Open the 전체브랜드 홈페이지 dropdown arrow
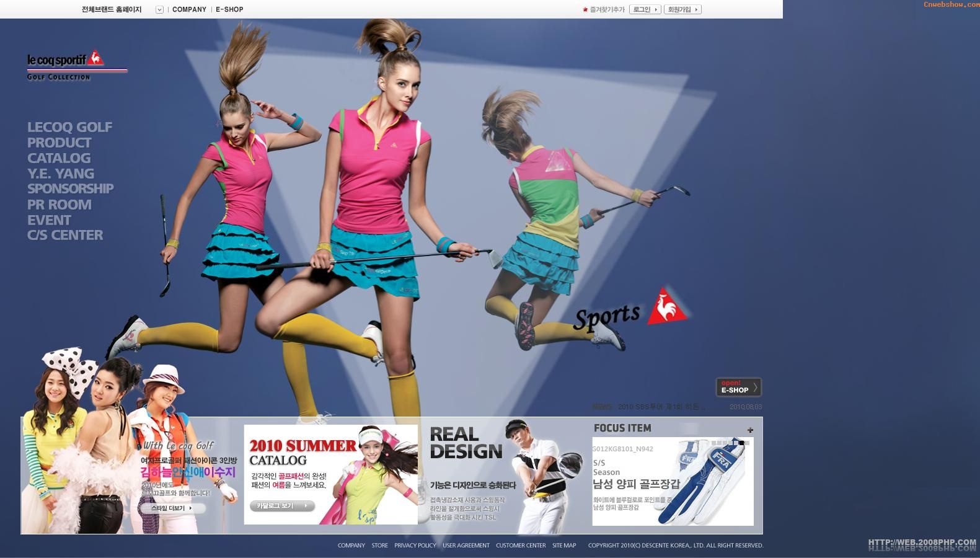This screenshot has height=558, width=980. [x=159, y=9]
